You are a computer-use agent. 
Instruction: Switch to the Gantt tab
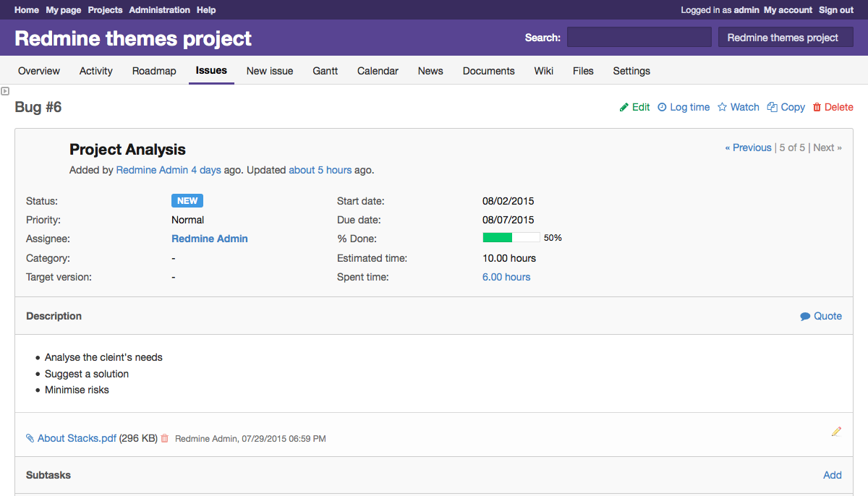[x=325, y=71]
